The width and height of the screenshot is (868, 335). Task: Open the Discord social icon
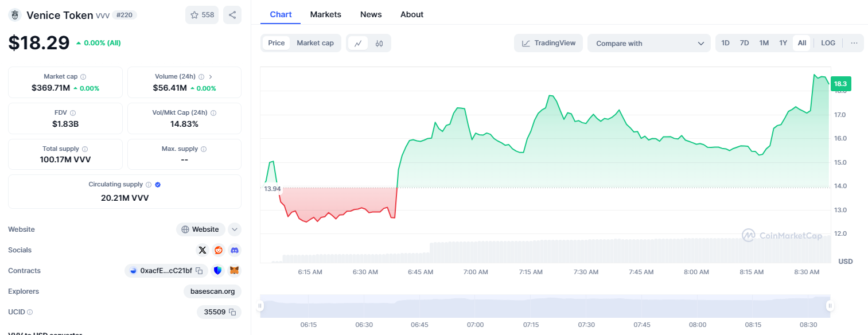234,250
